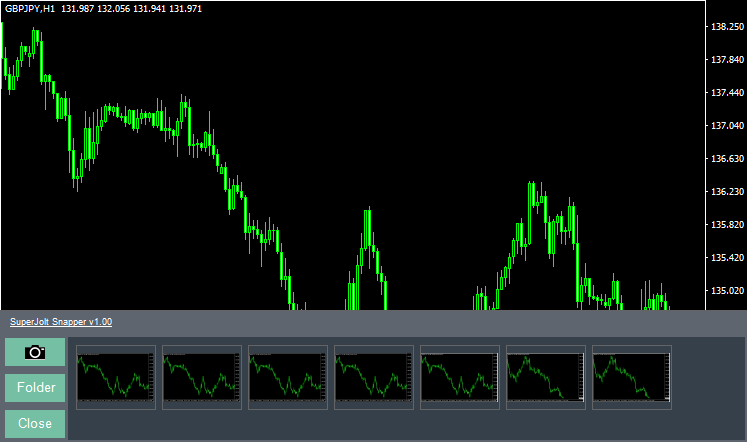Click the SuperJolt Snapper v1.00 title link

tap(61, 322)
